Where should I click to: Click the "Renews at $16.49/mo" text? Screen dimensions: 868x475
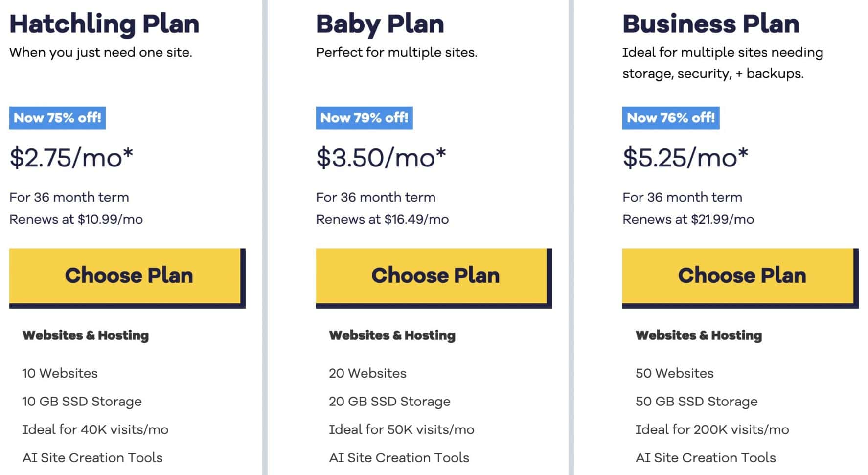382,219
